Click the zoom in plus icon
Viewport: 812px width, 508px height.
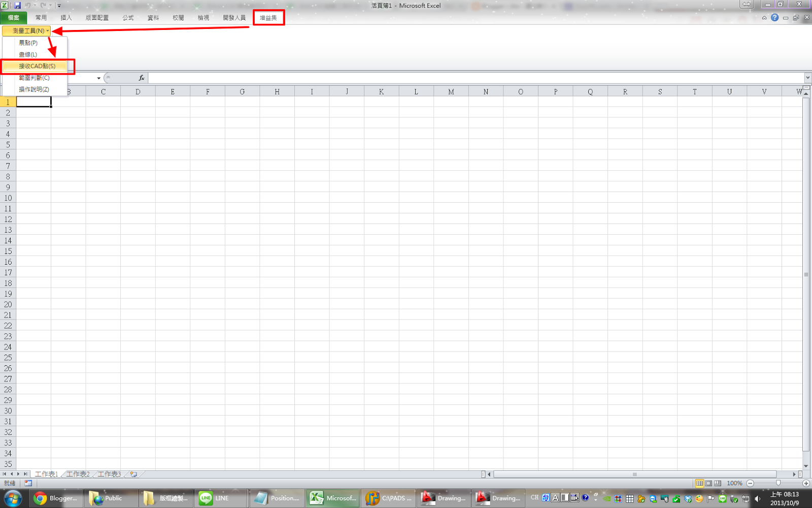[806, 483]
